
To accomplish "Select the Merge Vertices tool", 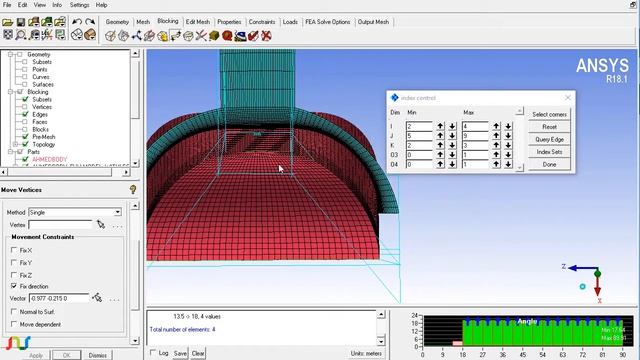I will pyautogui.click(x=136, y=36).
